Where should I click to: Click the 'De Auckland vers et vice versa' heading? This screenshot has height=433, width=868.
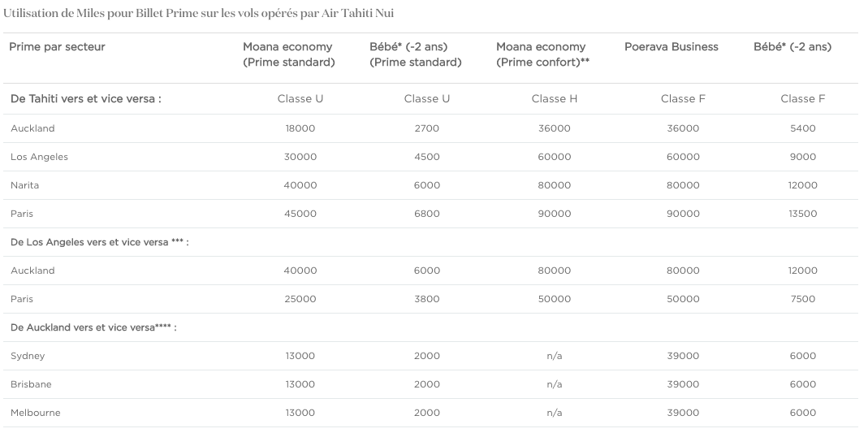click(93, 327)
